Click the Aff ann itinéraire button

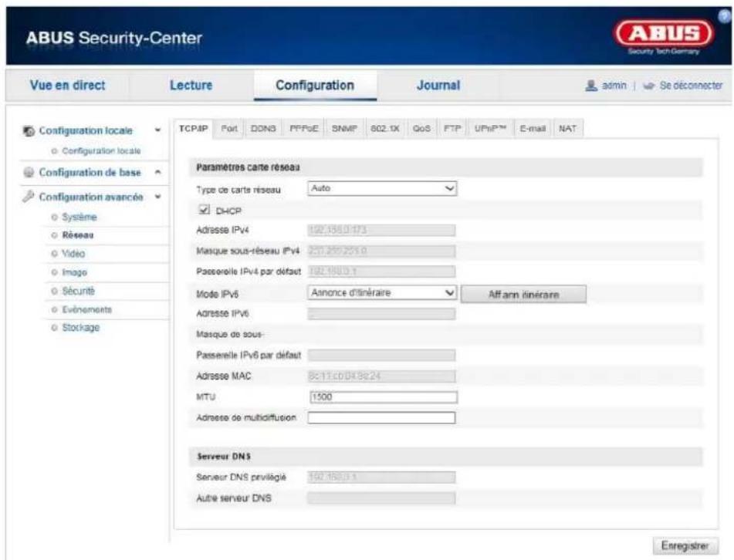pos(523,294)
